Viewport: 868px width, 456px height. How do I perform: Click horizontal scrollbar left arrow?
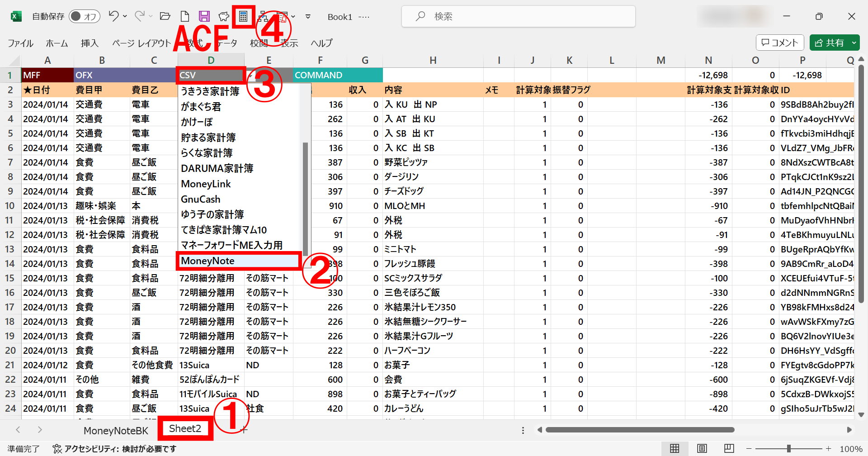539,430
